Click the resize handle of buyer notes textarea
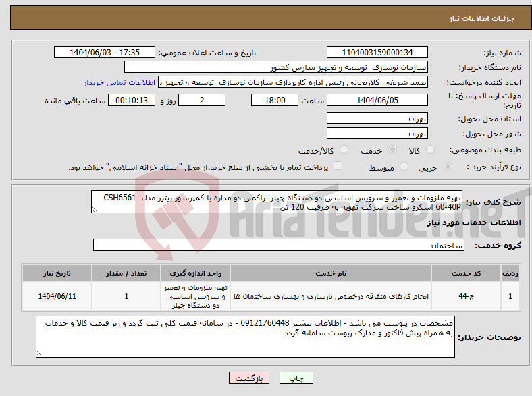 pyautogui.click(x=39, y=354)
